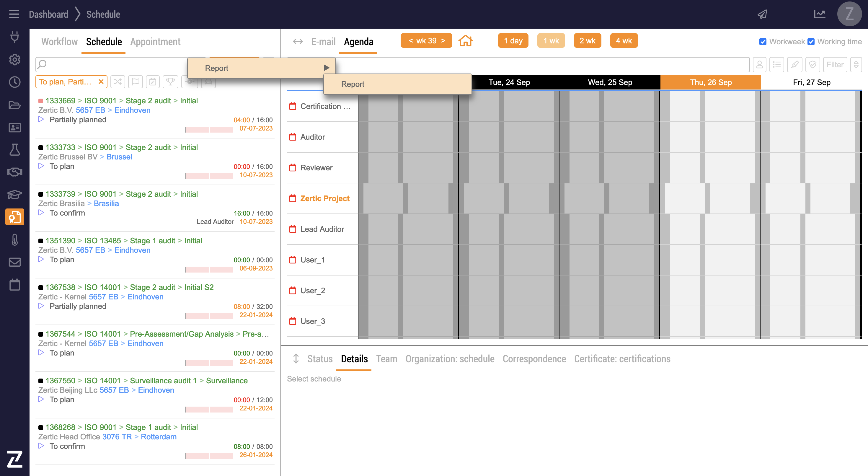Expand the Report submenu arrow
The width and height of the screenshot is (868, 476).
[x=326, y=68]
